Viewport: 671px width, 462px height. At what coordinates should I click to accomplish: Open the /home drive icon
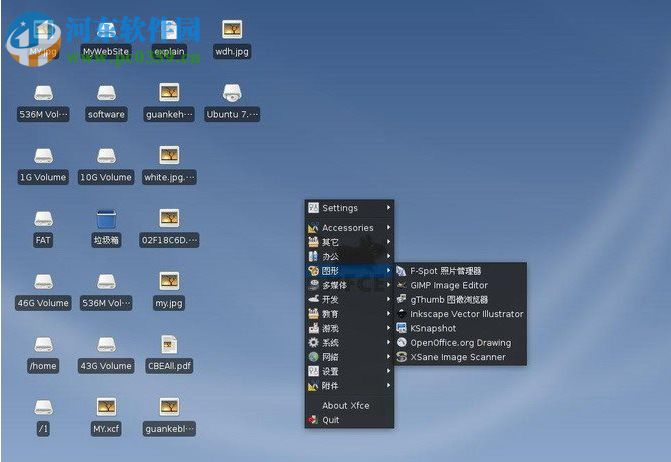43,344
